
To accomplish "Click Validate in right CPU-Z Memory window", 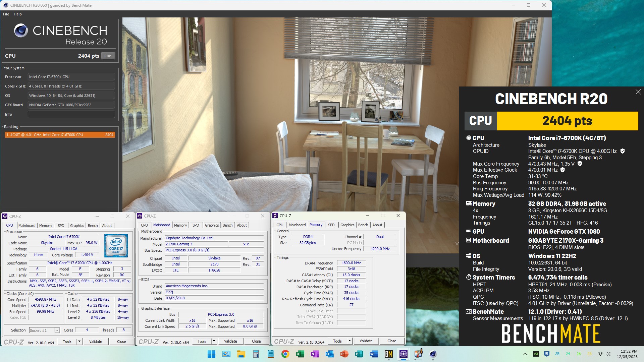I will (x=366, y=341).
